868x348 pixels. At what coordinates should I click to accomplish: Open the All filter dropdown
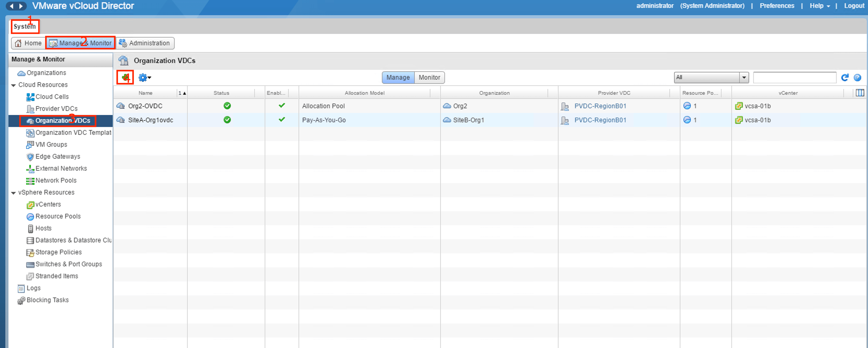(x=711, y=78)
